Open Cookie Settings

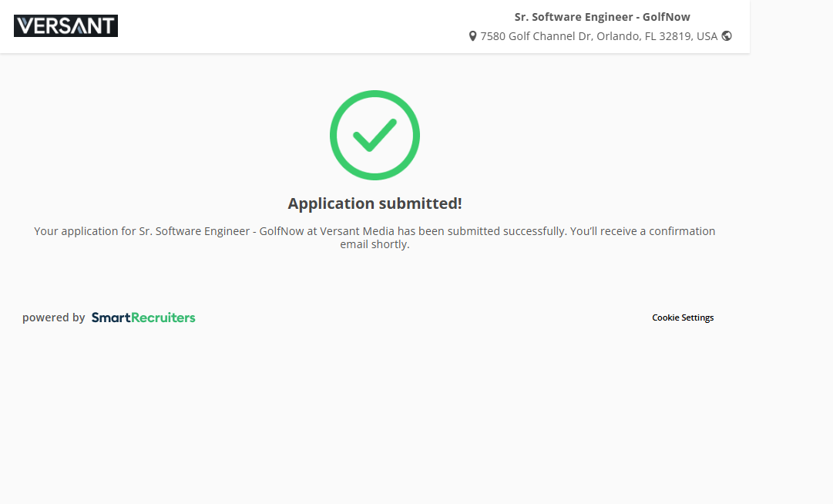point(683,318)
